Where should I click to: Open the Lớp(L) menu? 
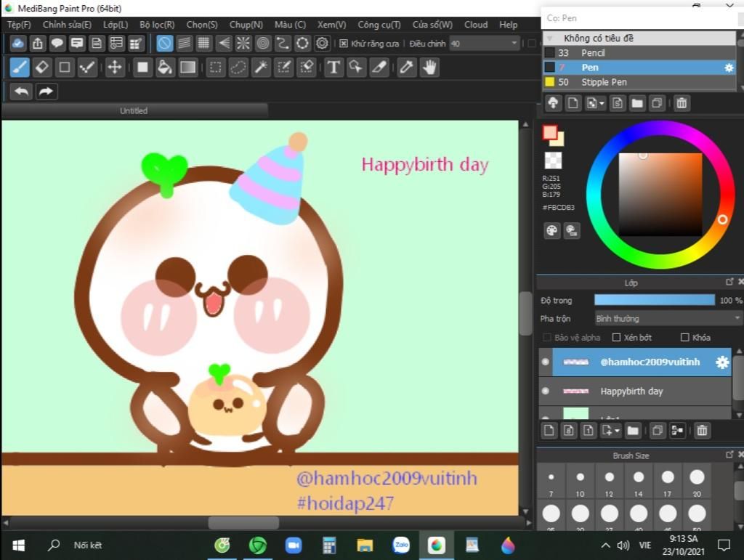(x=116, y=25)
